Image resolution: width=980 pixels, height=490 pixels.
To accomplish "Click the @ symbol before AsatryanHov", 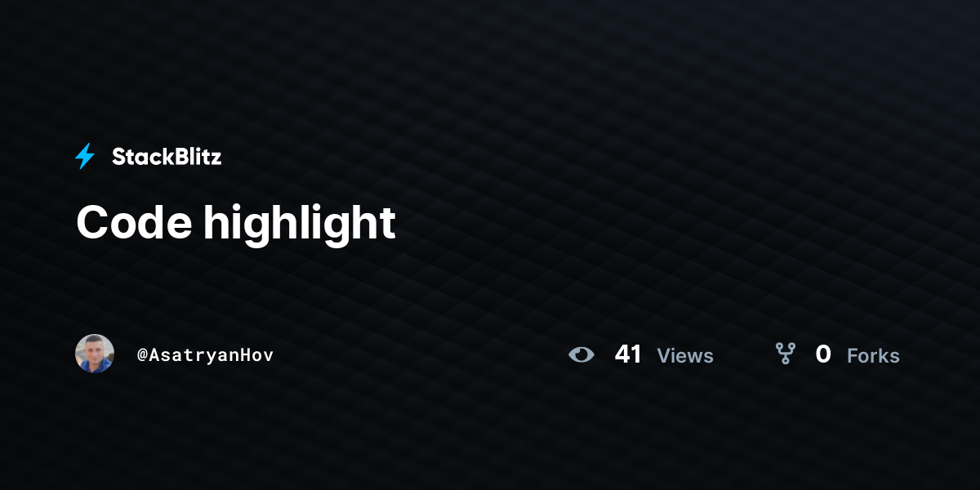I will [142, 354].
